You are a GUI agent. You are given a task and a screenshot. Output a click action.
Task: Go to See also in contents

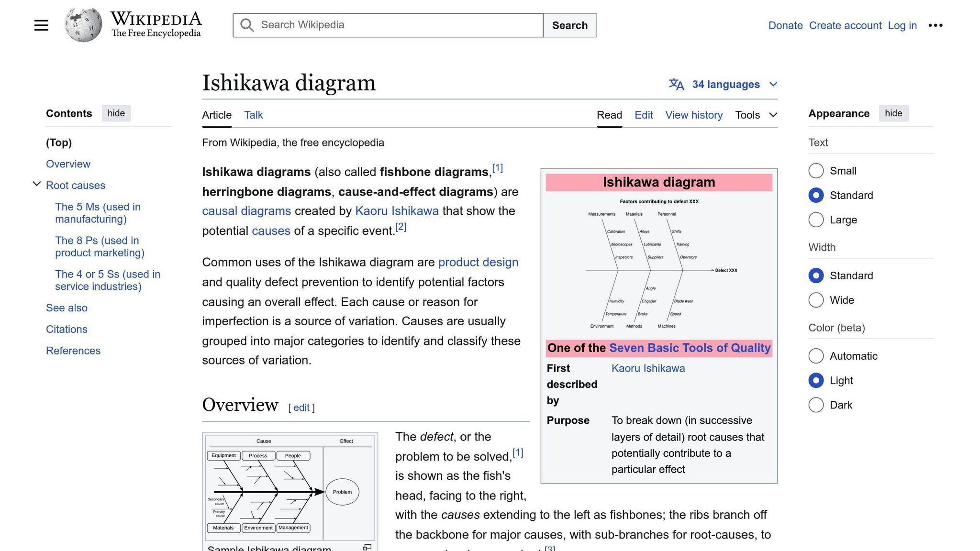(67, 308)
